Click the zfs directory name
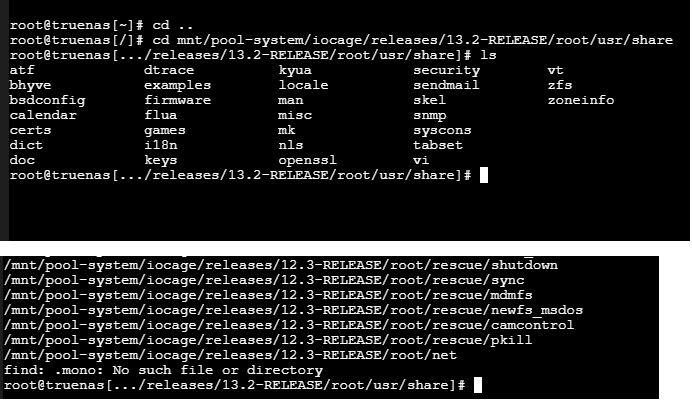The image size is (692, 410). click(560, 86)
